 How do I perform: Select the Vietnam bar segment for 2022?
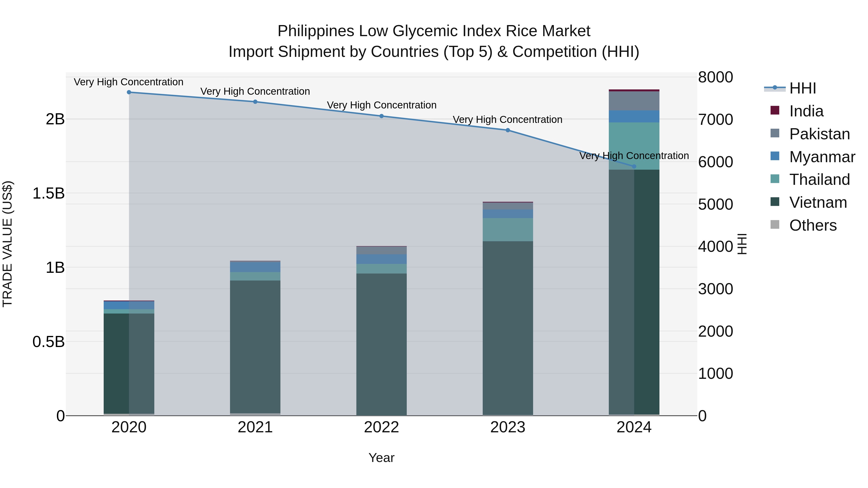381,344
